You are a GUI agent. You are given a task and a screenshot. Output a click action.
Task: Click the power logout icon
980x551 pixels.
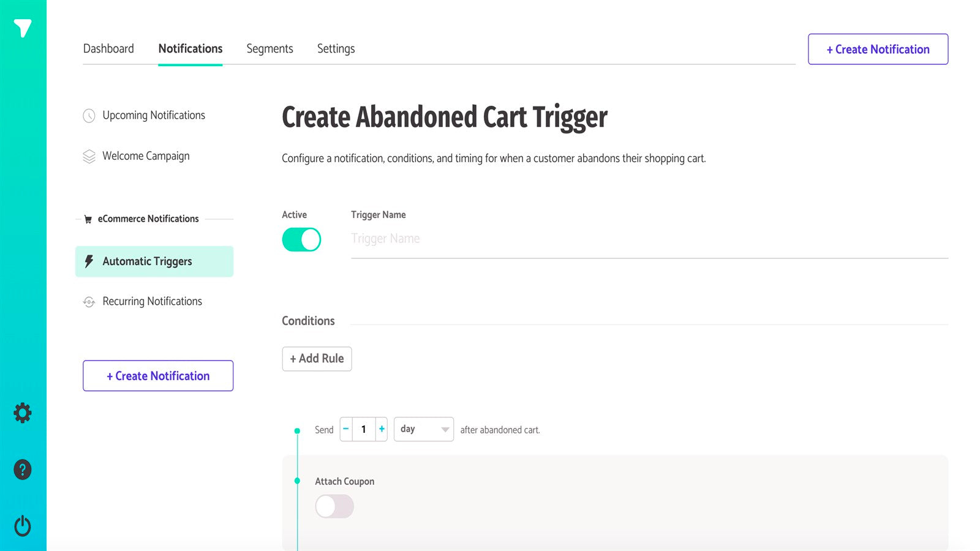[x=23, y=525]
